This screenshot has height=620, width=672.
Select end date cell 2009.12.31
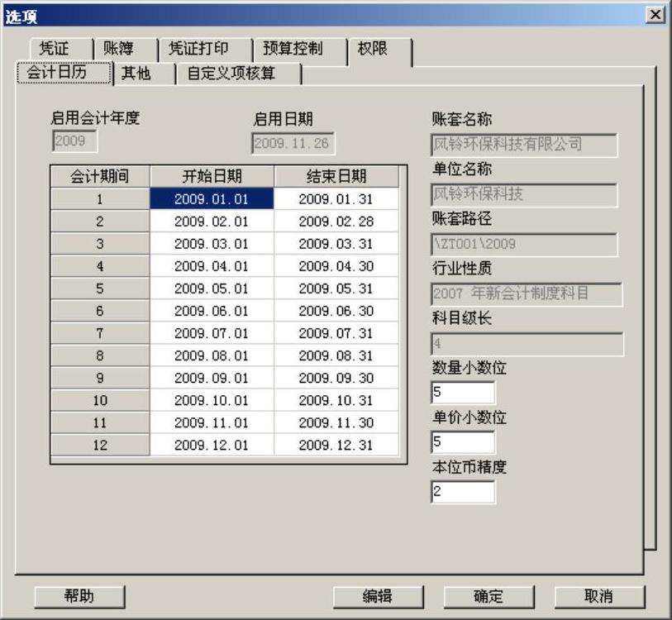(x=336, y=445)
